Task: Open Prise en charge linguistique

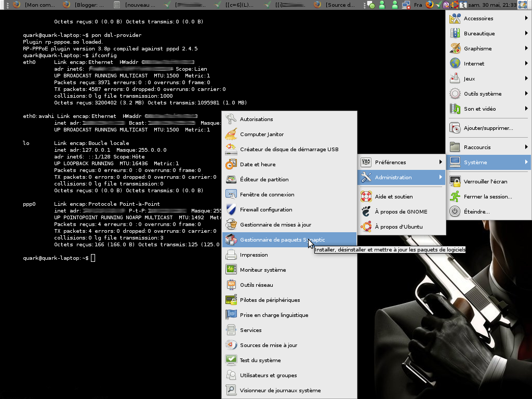Action: tap(289, 315)
